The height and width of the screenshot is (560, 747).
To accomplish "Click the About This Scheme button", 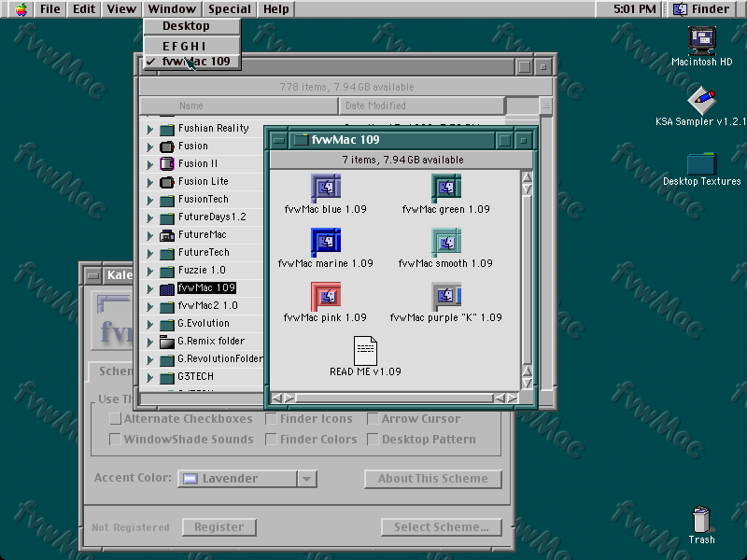I will click(433, 479).
